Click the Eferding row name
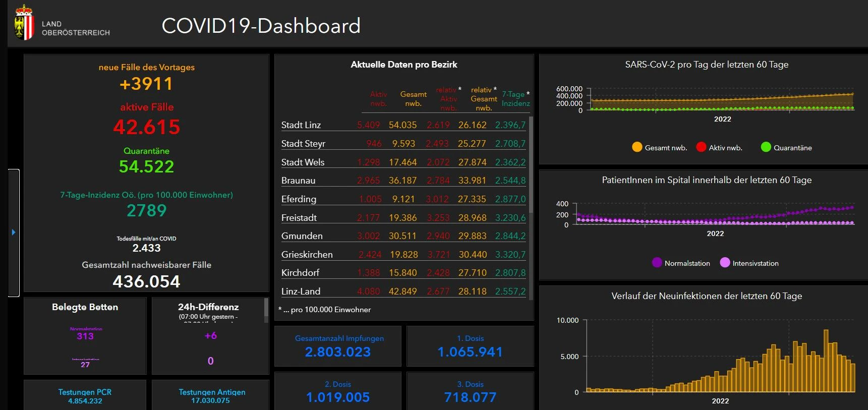Image resolution: width=868 pixels, height=410 pixels. (x=299, y=199)
